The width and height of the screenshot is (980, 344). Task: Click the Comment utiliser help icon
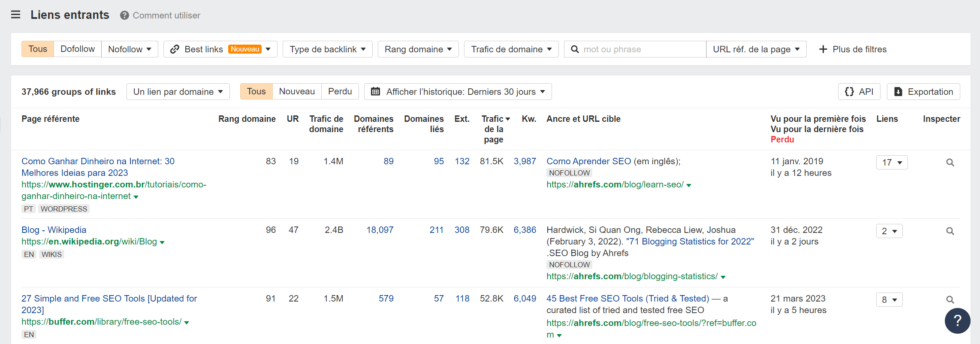coord(124,15)
